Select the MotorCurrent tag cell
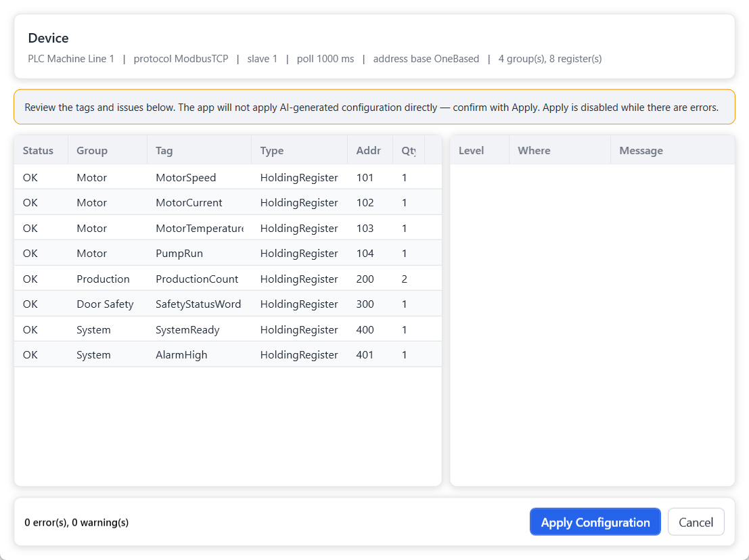 click(199, 202)
